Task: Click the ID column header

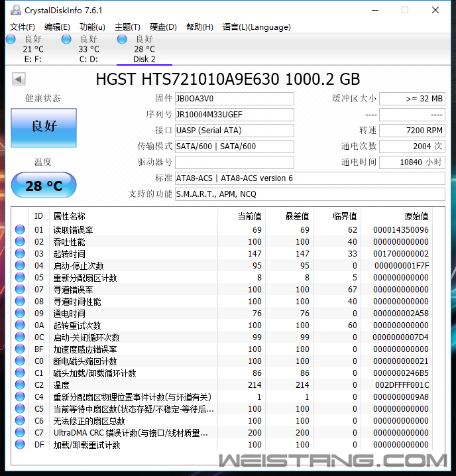Action: (x=39, y=216)
